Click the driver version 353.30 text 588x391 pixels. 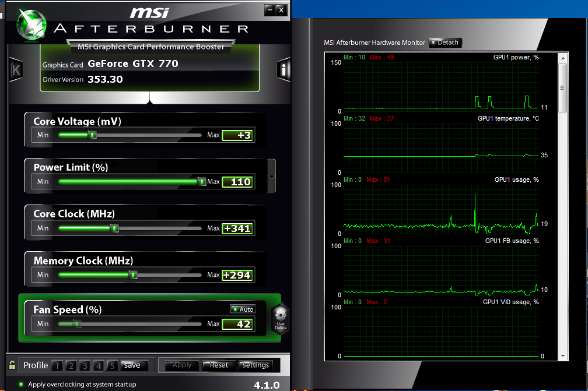coord(105,79)
